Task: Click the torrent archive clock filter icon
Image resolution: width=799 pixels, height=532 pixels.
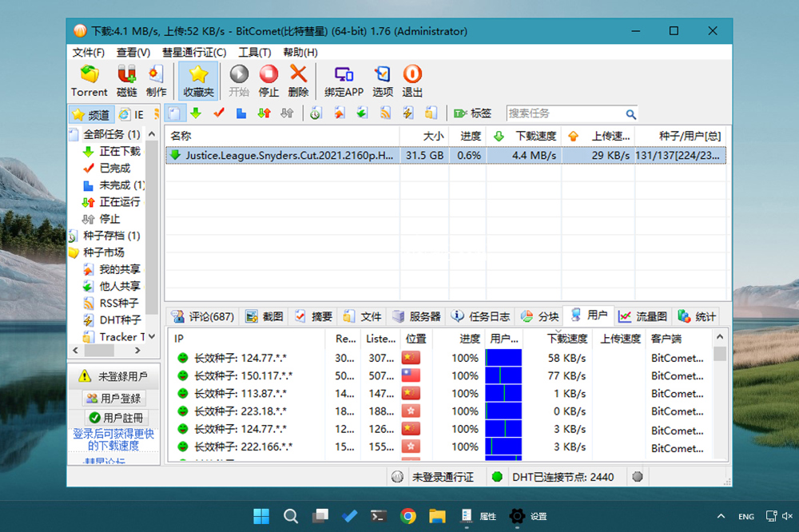Action: pyautogui.click(x=316, y=113)
